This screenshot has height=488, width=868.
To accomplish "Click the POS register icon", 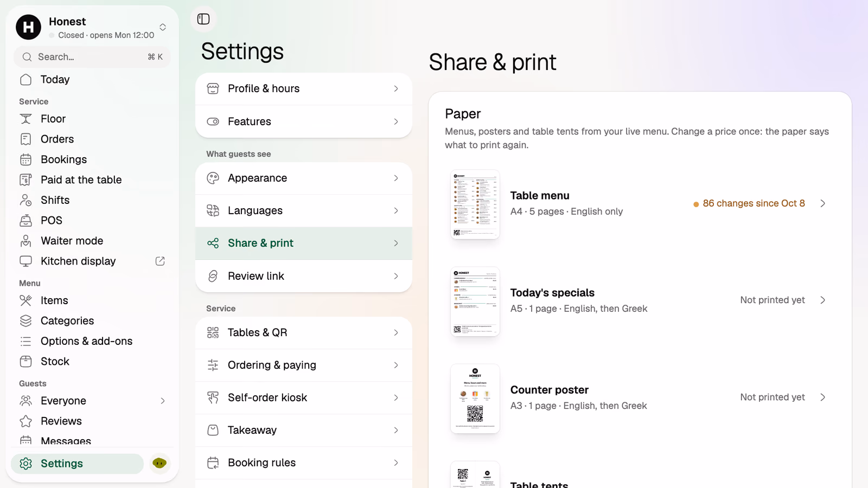I will [25, 220].
